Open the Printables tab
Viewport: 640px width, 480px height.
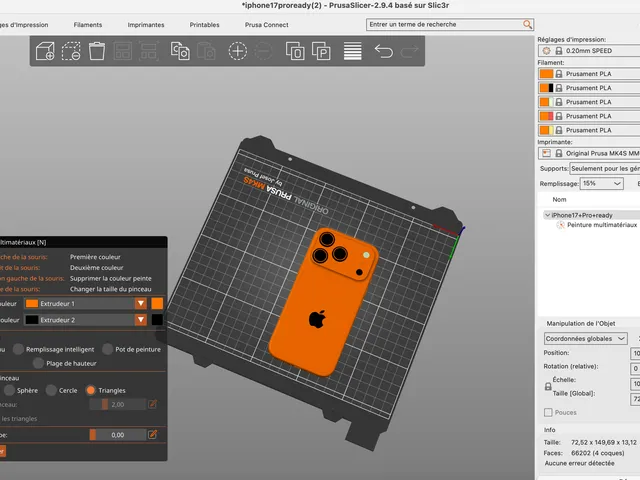tap(204, 25)
